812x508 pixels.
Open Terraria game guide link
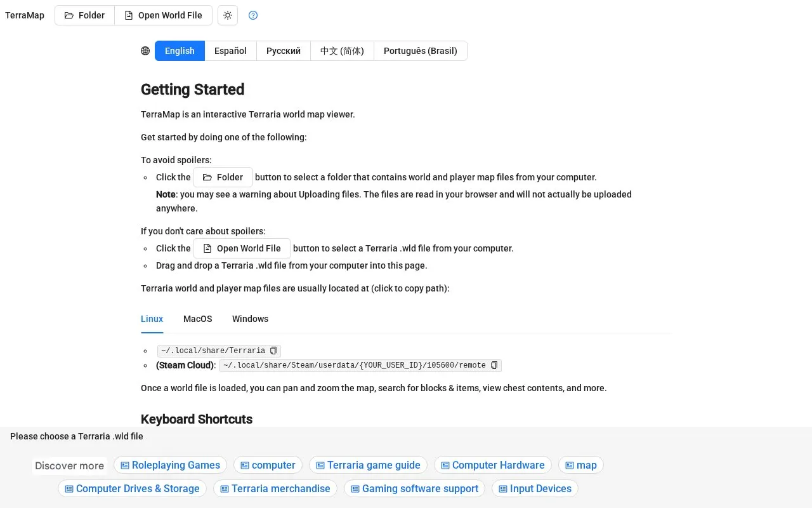pyautogui.click(x=369, y=465)
